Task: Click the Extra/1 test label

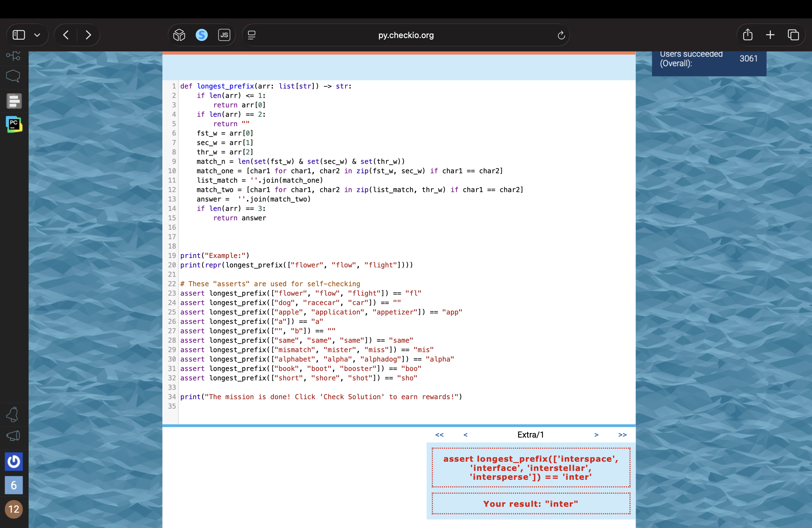Action: (531, 434)
